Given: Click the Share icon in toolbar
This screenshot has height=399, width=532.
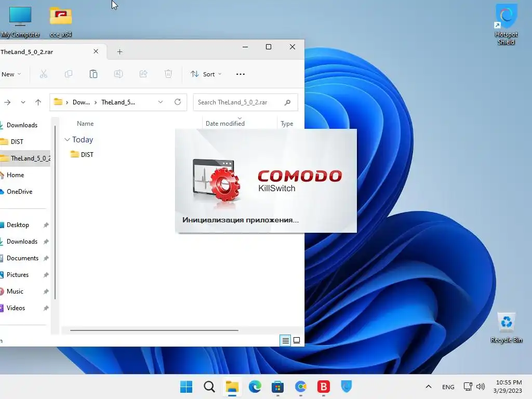Looking at the screenshot, I should 143,74.
